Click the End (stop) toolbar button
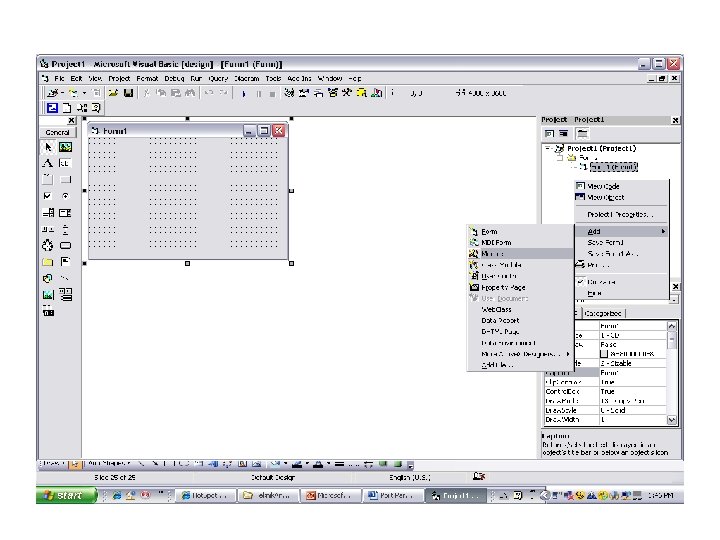The width and height of the screenshot is (720, 540). 272,94
